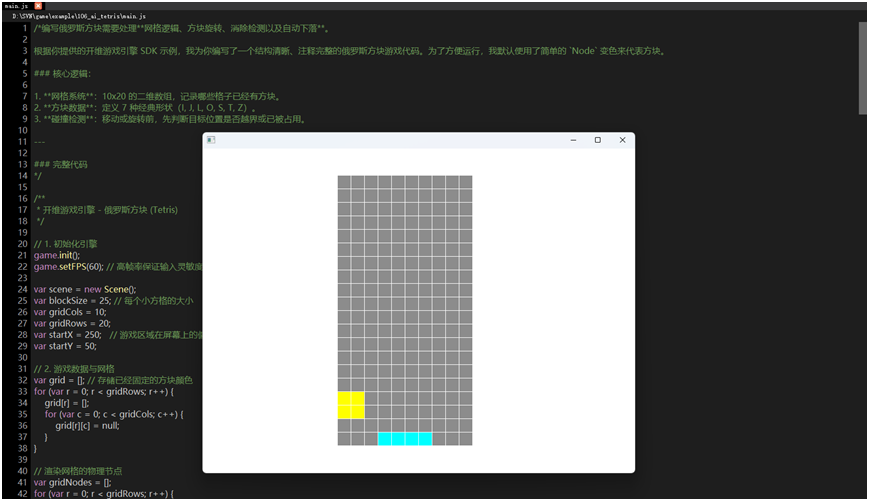The image size is (869, 501).
Task: Click line number 24 in the gutter
Action: (22, 289)
